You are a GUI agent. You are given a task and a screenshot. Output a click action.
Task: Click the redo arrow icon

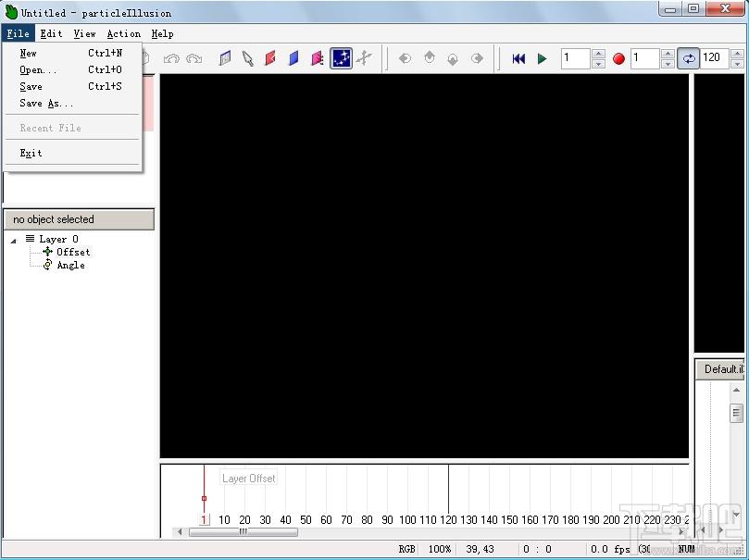(193, 58)
